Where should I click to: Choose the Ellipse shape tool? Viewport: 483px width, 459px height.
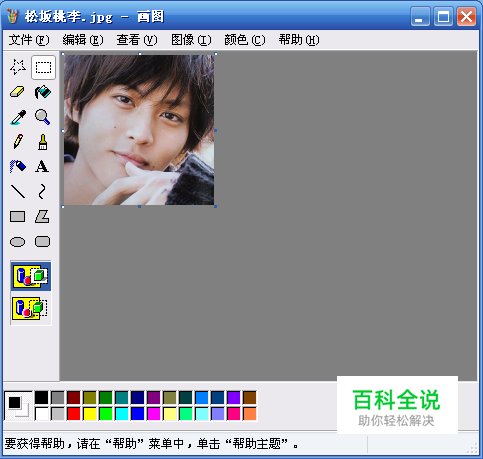[x=18, y=241]
